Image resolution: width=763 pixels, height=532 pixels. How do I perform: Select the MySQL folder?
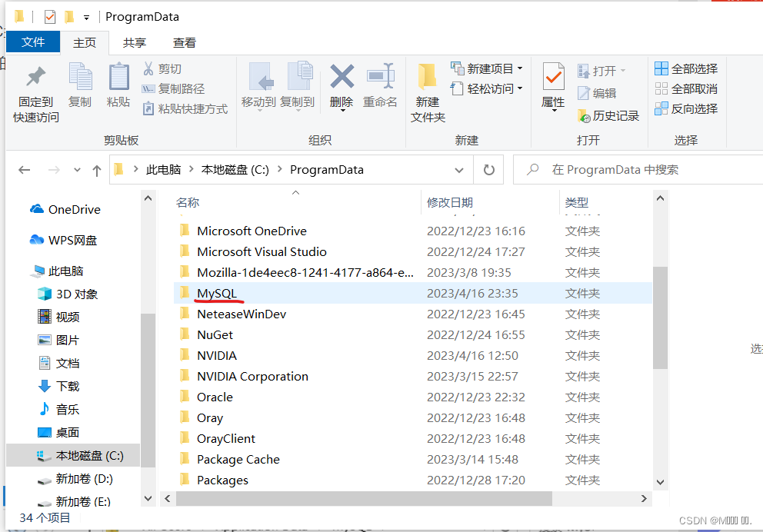pos(412,293)
